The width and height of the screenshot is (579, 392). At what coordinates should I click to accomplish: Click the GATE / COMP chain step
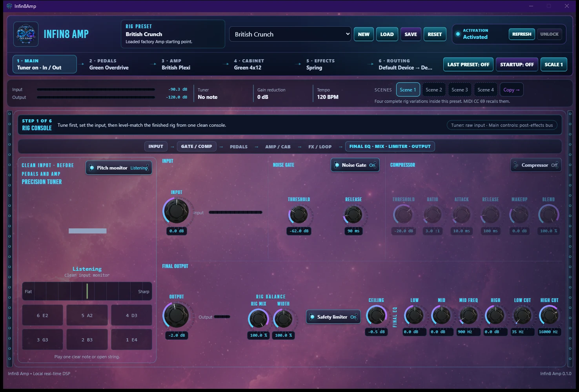click(x=197, y=146)
